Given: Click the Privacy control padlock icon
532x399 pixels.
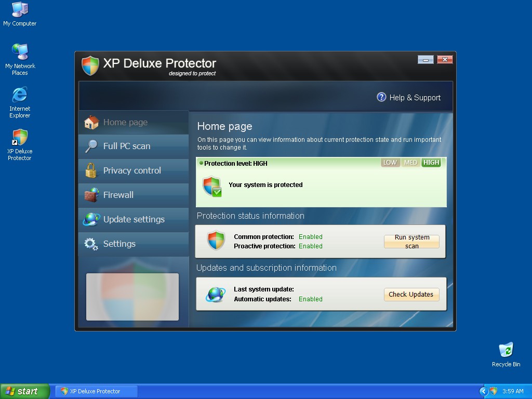Looking at the screenshot, I should coord(91,170).
